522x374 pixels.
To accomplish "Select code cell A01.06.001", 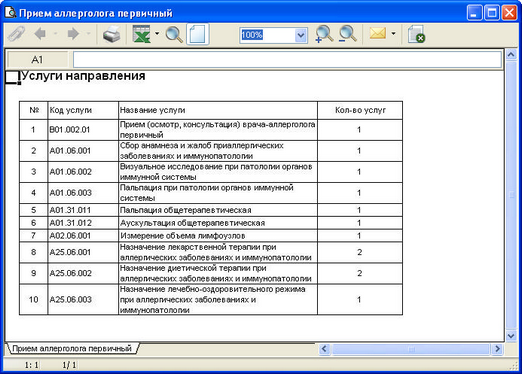I will [83, 151].
